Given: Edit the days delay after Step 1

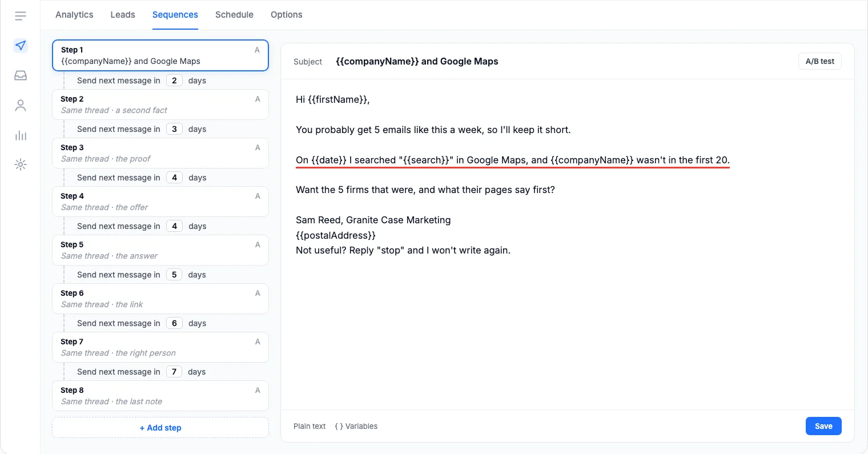Looking at the screenshot, I should 174,81.
